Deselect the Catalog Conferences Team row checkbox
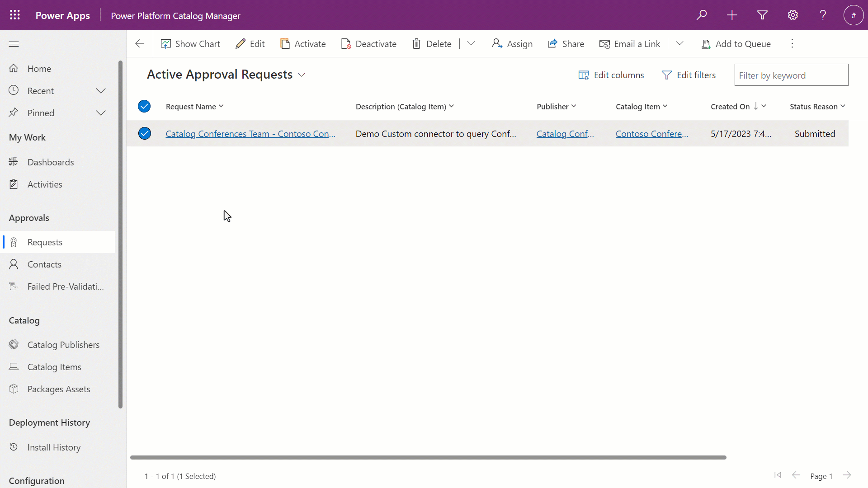 144,133
